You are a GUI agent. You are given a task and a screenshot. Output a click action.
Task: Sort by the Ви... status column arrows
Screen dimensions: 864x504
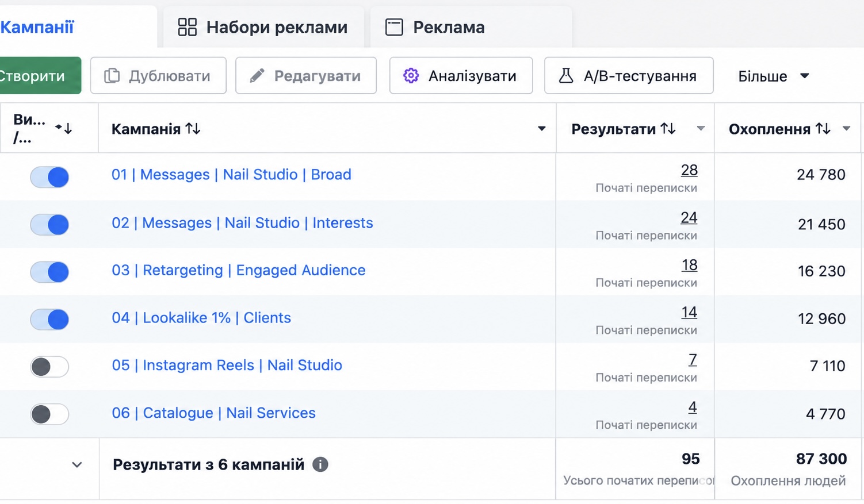pos(64,128)
